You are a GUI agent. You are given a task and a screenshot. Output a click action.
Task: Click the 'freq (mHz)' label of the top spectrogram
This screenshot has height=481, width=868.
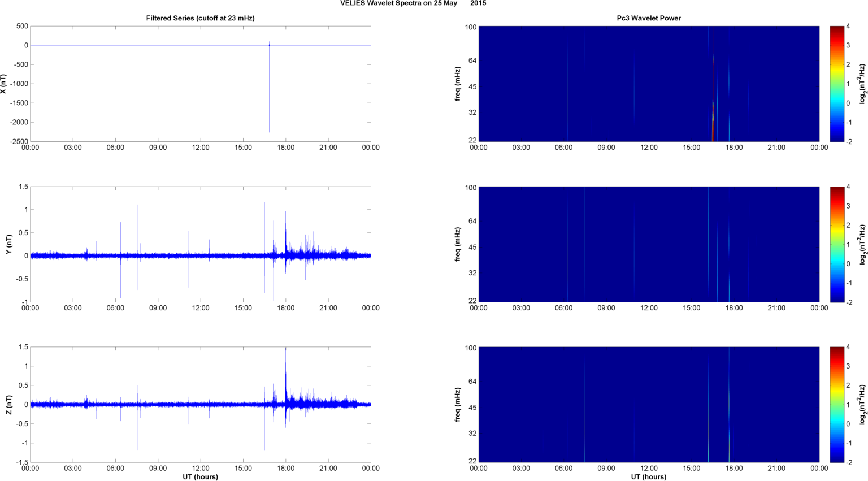pos(457,84)
